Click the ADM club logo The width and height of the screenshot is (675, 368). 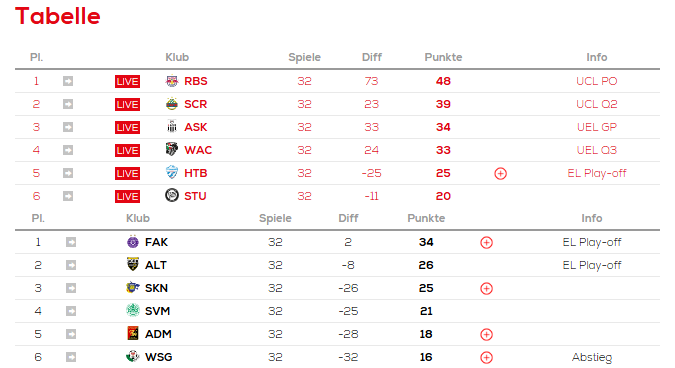133,334
